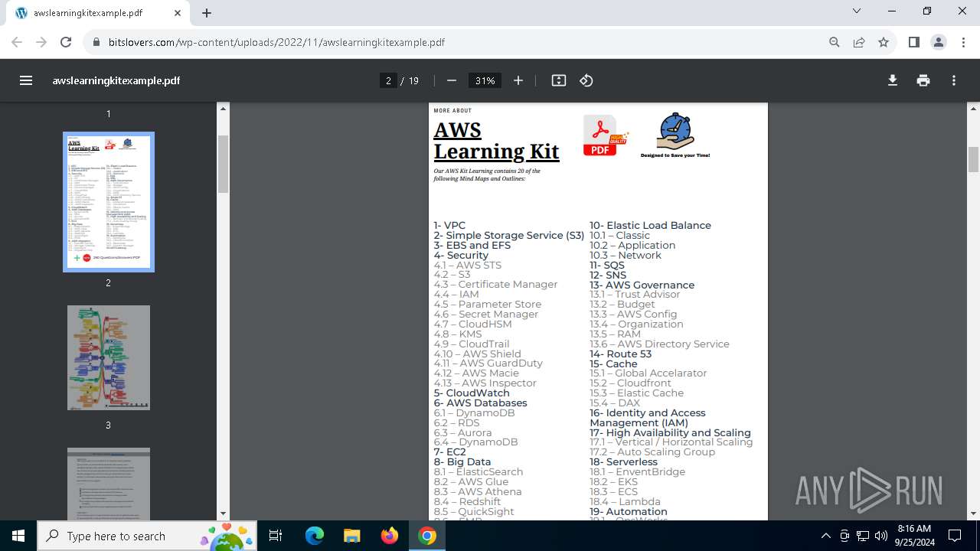980x551 pixels.
Task: Open Chrome's side panel
Action: (913, 42)
